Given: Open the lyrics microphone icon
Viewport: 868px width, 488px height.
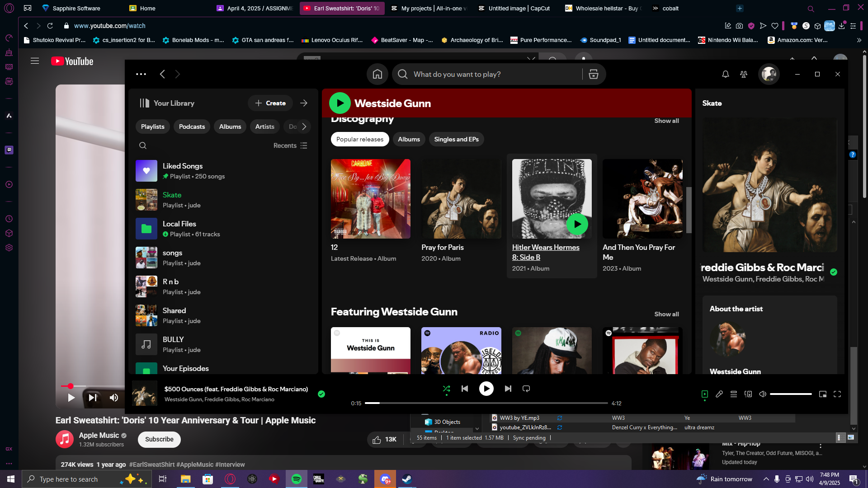Looking at the screenshot, I should click(x=719, y=394).
